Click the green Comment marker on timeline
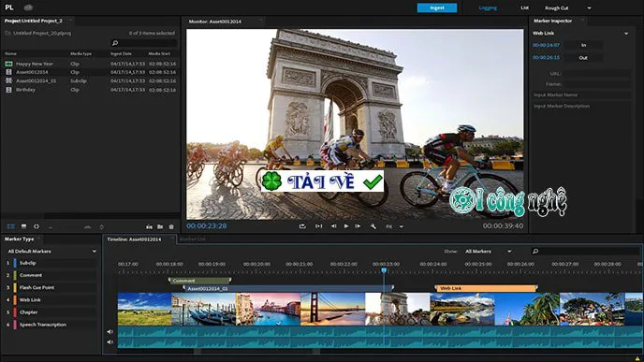 coord(199,281)
